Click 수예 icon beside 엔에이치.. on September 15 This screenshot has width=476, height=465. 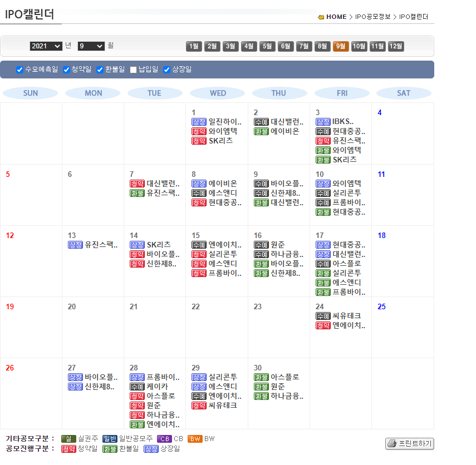pyautogui.click(x=199, y=245)
